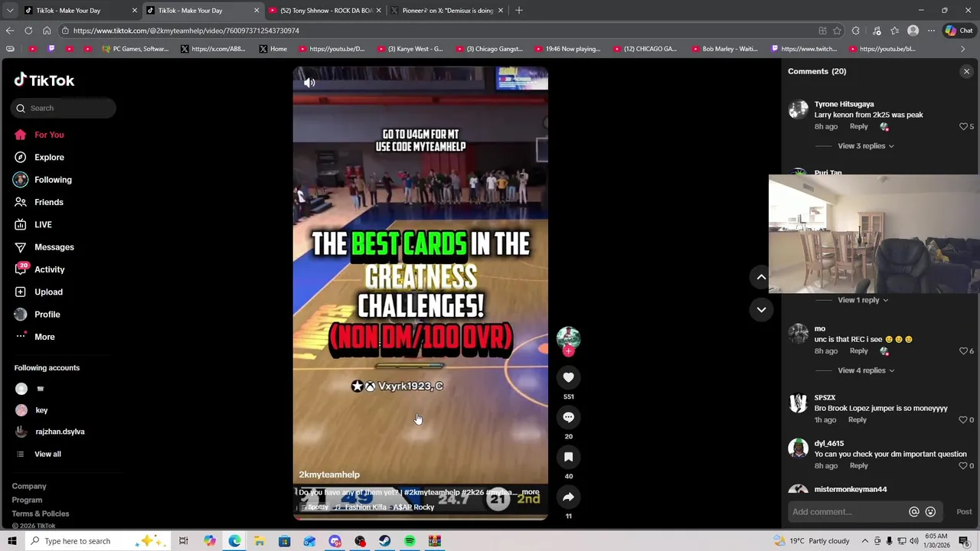Viewport: 980px width, 551px height.
Task: Refresh the page
Action: [x=28, y=31]
